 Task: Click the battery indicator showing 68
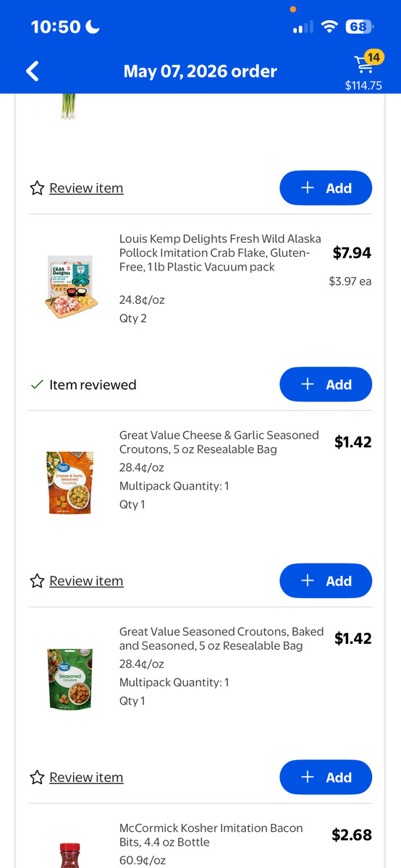358,27
